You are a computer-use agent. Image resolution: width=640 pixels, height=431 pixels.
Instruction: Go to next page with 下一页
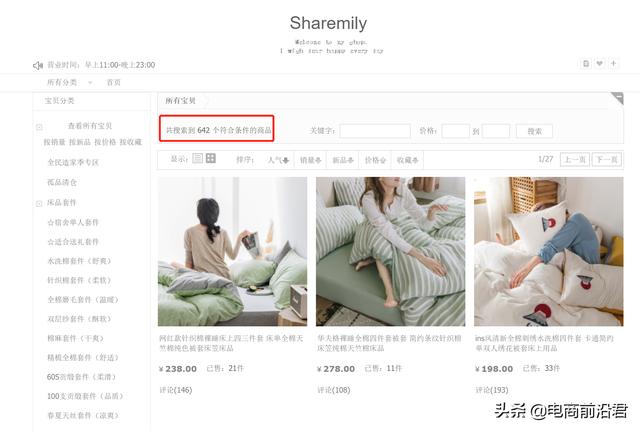(x=607, y=159)
